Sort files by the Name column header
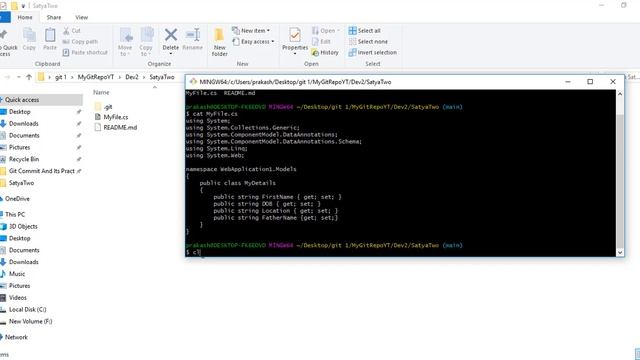 pyautogui.click(x=101, y=93)
